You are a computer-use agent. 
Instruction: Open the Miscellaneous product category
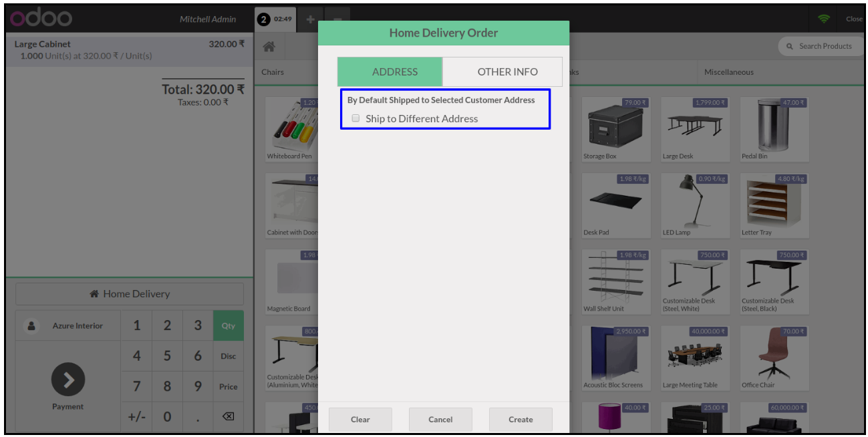(x=728, y=72)
